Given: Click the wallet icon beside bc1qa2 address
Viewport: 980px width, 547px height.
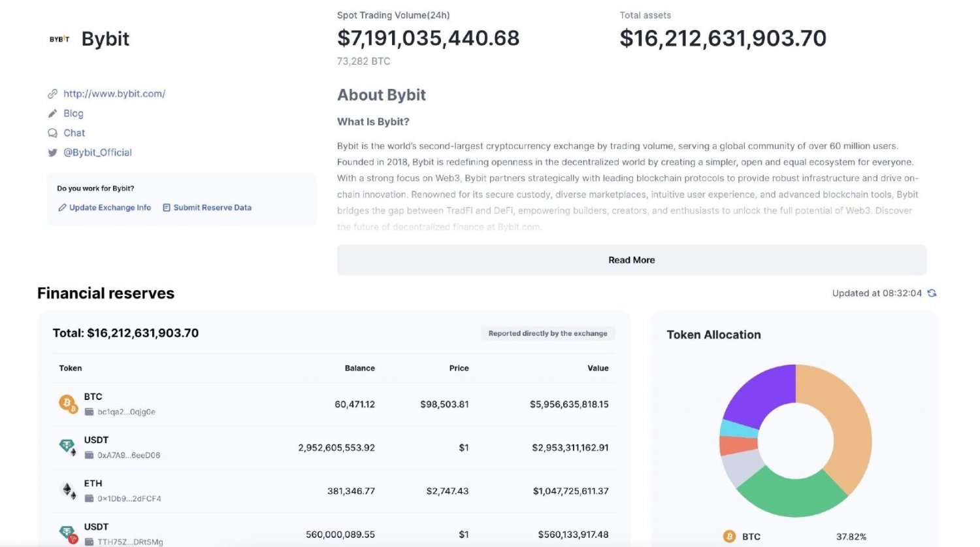Looking at the screenshot, I should coord(90,412).
